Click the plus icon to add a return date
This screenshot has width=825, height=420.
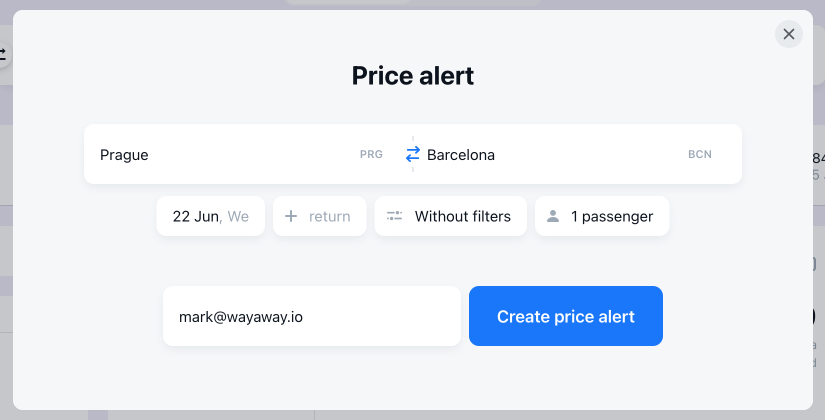point(291,216)
